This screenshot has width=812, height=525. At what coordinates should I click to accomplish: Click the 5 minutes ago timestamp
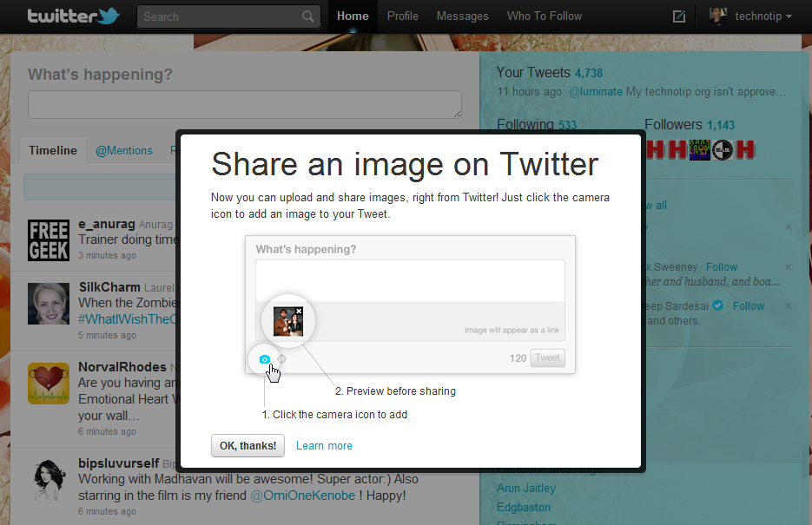point(107,335)
